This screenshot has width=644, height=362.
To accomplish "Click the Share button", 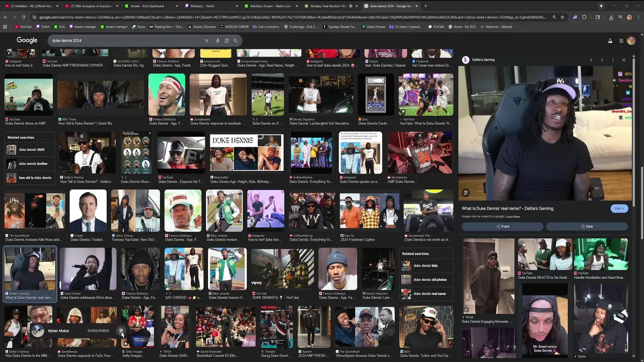I will coord(503,226).
